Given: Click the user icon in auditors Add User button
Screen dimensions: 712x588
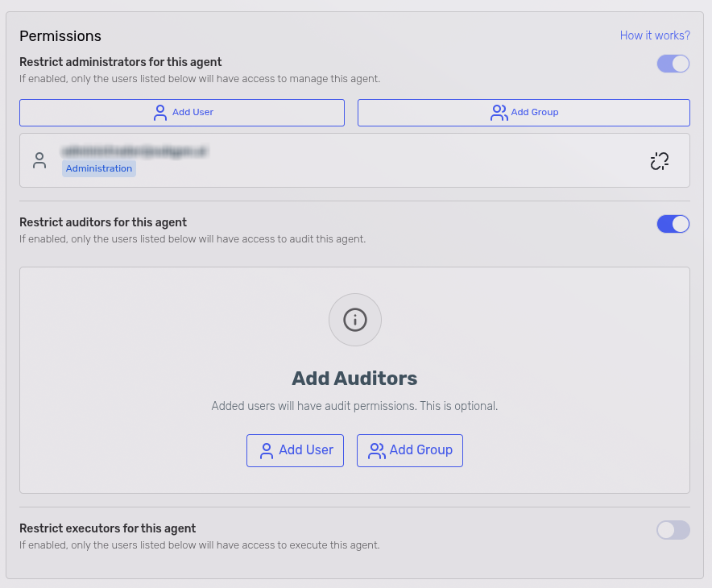Looking at the screenshot, I should pyautogui.click(x=266, y=450).
